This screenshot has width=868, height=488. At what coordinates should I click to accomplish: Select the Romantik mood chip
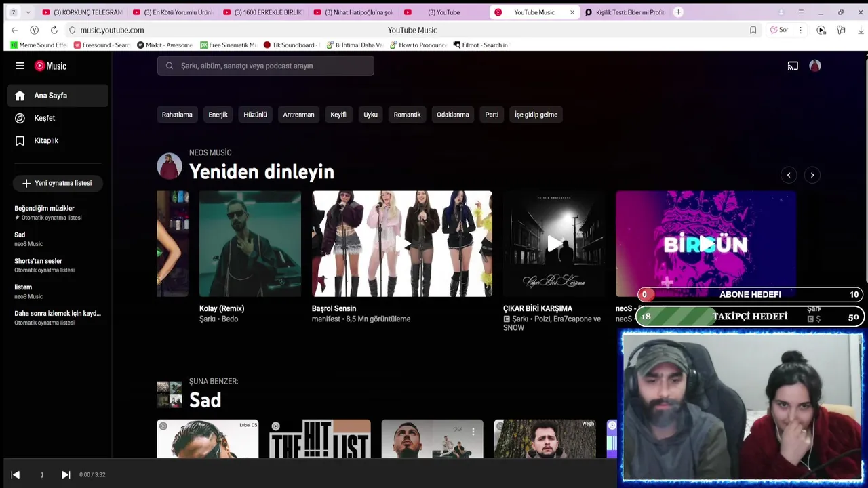pyautogui.click(x=407, y=115)
